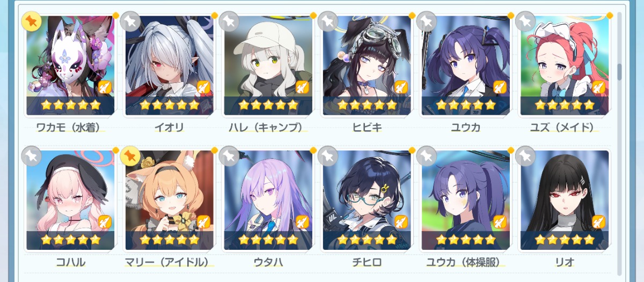Toggle the pin icon on イオリ's card

[130, 22]
